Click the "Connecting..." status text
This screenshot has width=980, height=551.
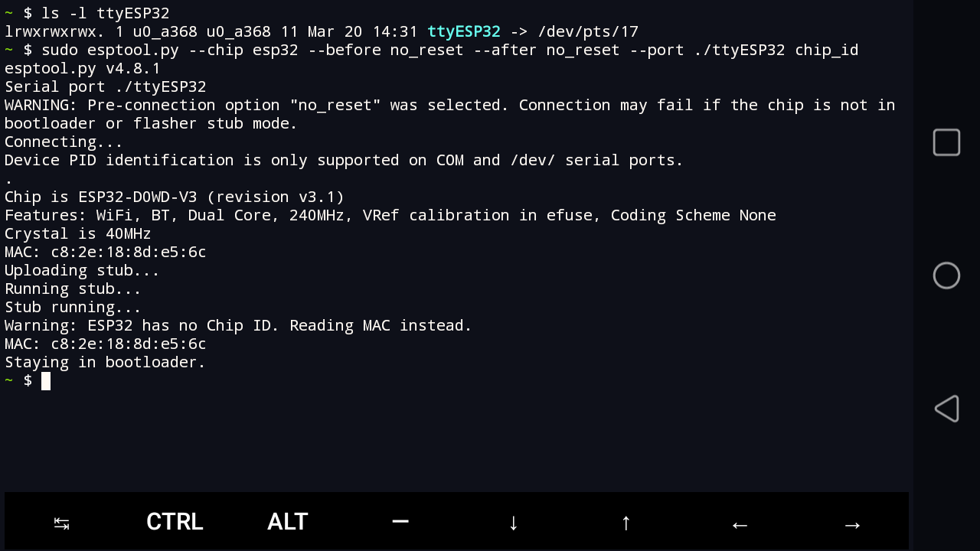[64, 142]
